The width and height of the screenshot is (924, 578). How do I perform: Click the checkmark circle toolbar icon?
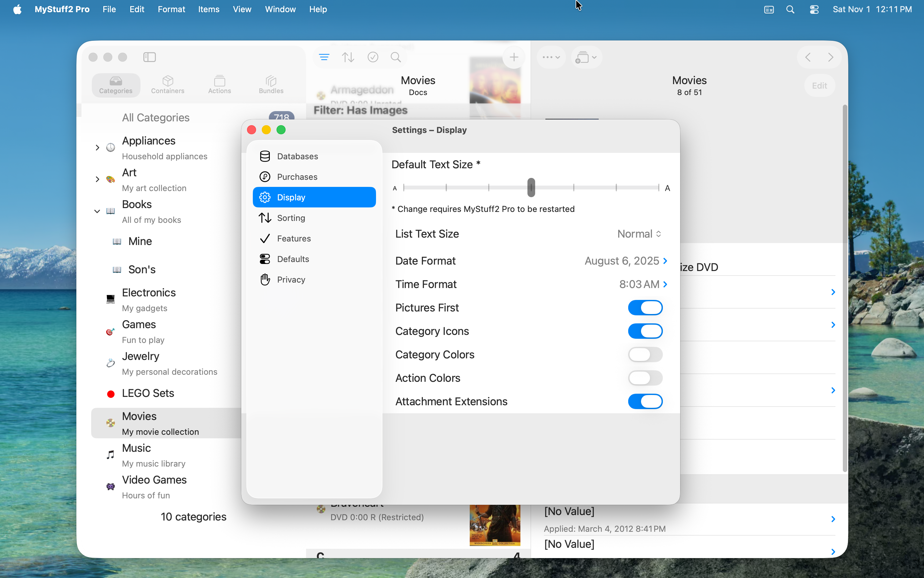point(373,57)
